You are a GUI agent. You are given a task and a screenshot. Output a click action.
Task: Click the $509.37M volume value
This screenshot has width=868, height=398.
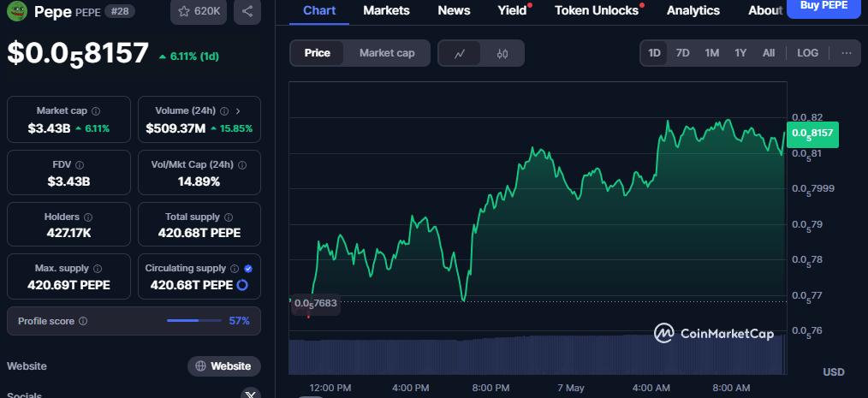(x=175, y=129)
